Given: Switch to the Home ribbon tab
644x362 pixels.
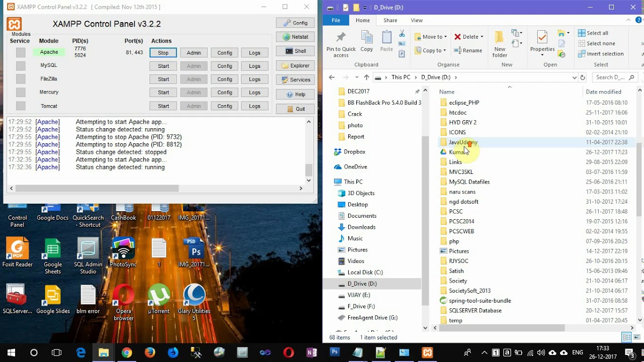Looking at the screenshot, I should point(363,20).
